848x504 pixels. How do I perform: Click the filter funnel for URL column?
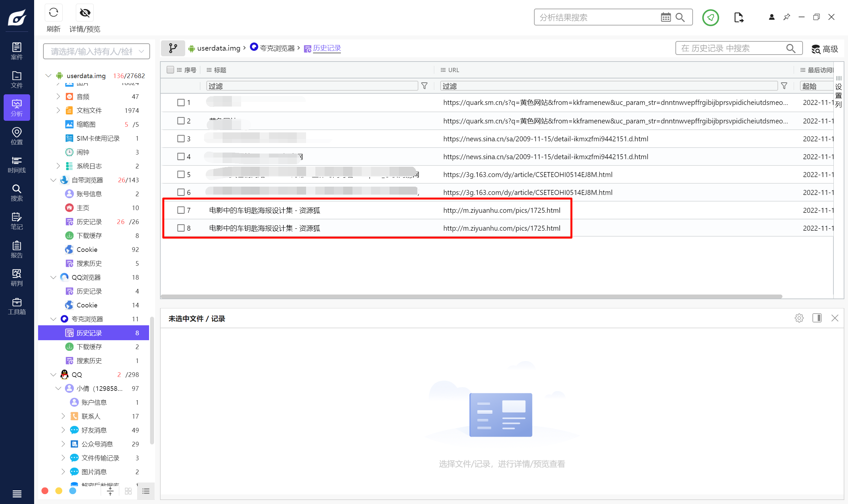coord(784,86)
